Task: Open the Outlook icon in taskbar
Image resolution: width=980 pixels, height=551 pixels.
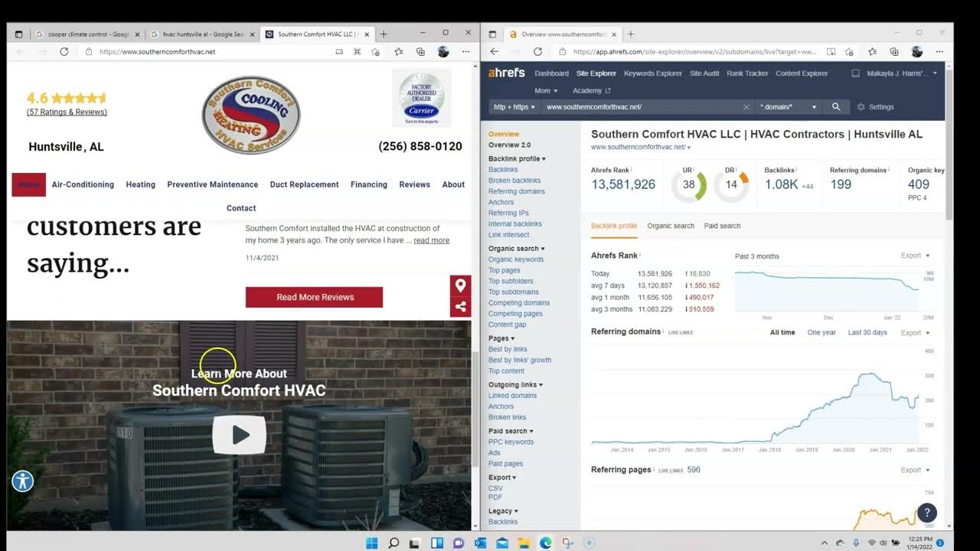Action: pos(480,543)
